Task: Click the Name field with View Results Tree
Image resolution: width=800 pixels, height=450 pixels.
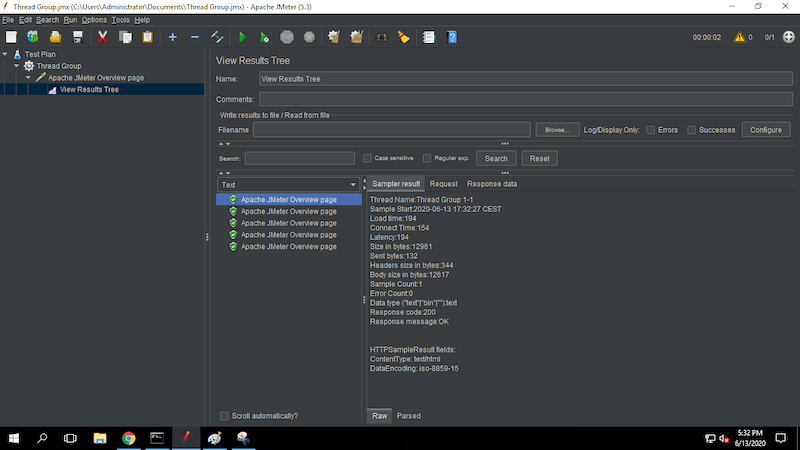Action: click(526, 79)
